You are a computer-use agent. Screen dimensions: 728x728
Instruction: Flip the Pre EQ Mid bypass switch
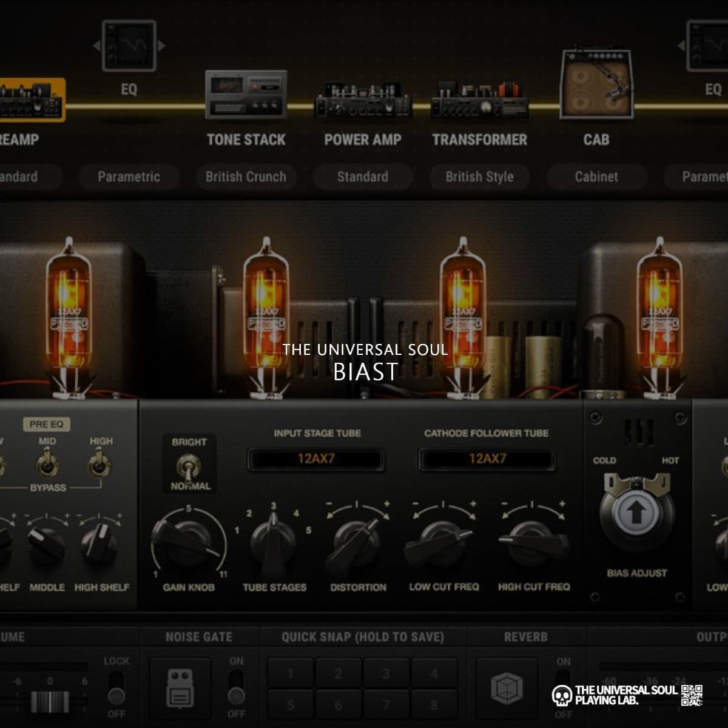tap(47, 465)
